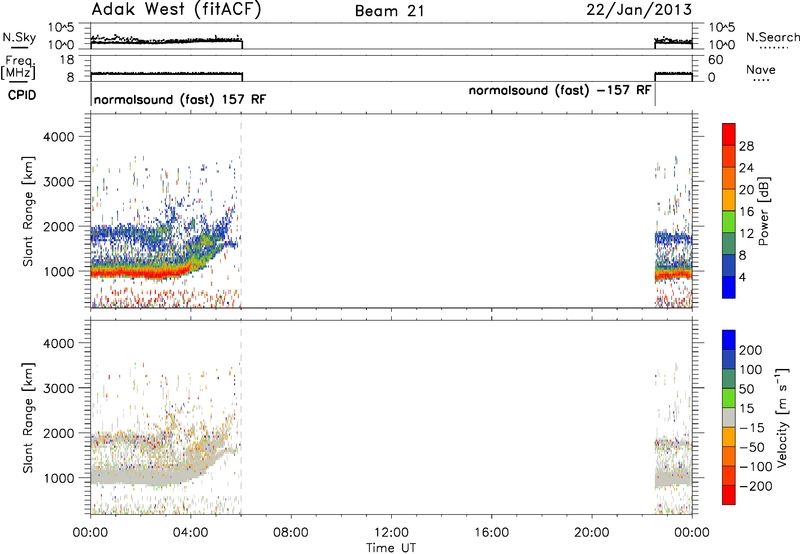
Task: Click the 'Adak West (fitACF)' title
Action: [176, 9]
